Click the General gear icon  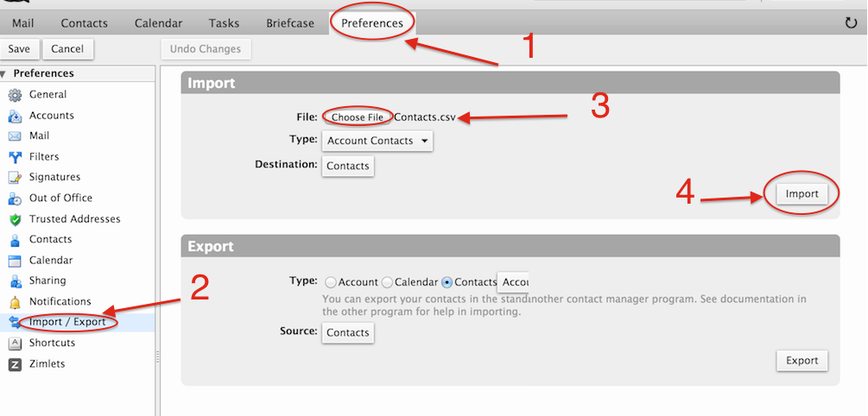coord(15,95)
